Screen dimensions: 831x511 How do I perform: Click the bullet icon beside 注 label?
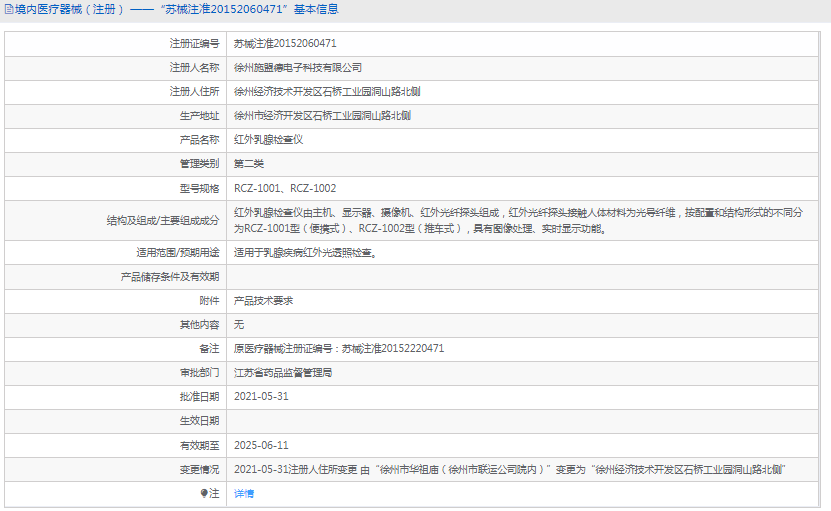coord(204,494)
